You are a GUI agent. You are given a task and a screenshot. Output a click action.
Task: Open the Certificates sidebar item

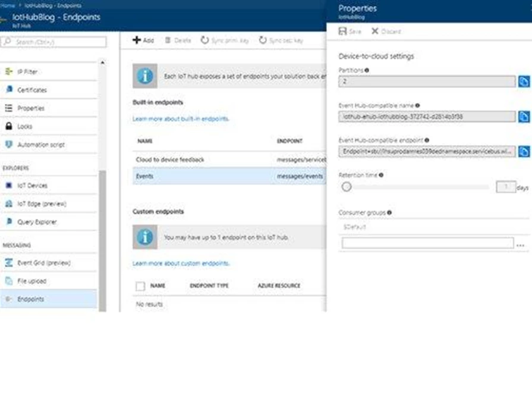click(32, 90)
